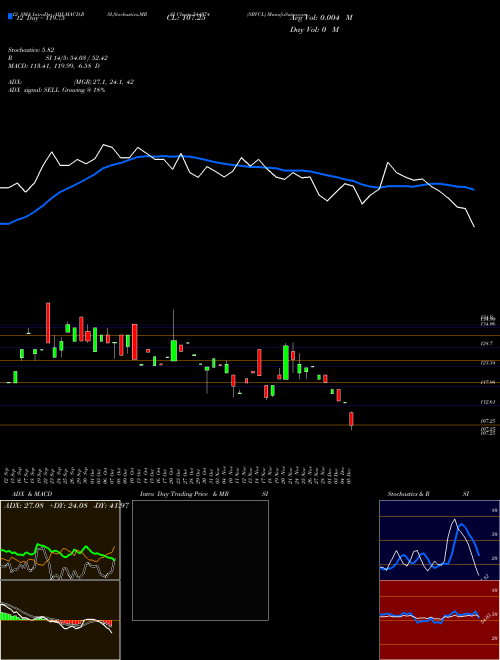Click the 'CL: 107.25' closing price text
This screenshot has width=500, height=660.
click(x=186, y=18)
